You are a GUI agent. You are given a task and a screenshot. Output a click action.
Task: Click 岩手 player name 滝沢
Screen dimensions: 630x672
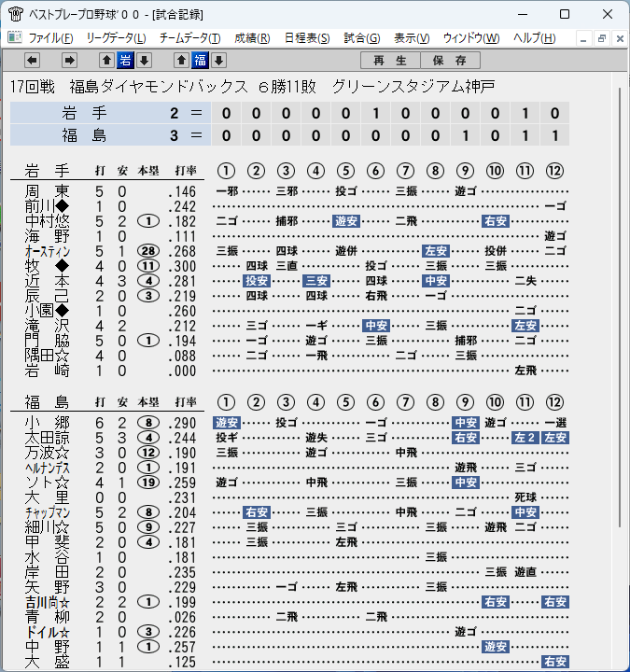48,326
